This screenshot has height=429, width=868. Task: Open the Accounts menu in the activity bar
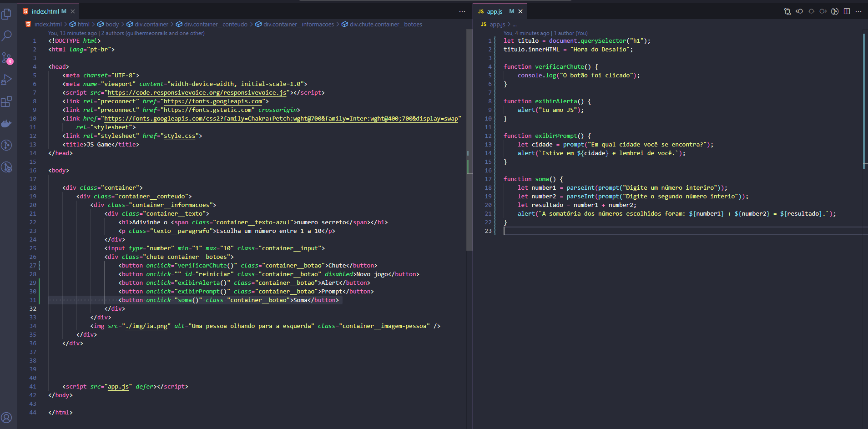point(7,418)
